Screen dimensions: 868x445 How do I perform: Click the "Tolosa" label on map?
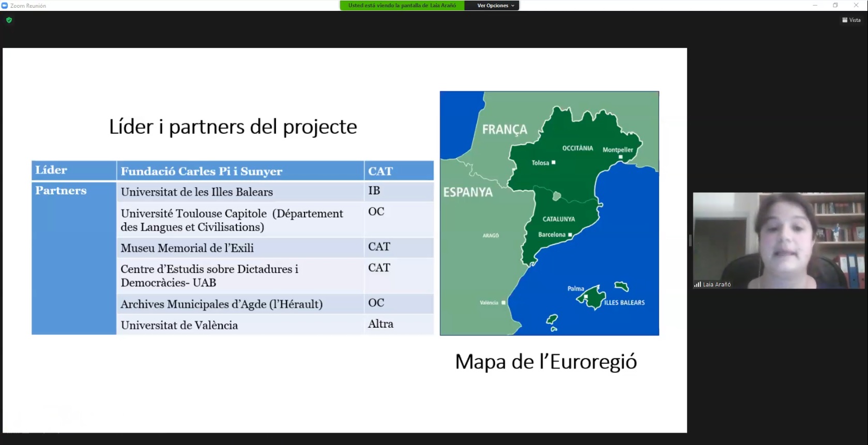[540, 163]
